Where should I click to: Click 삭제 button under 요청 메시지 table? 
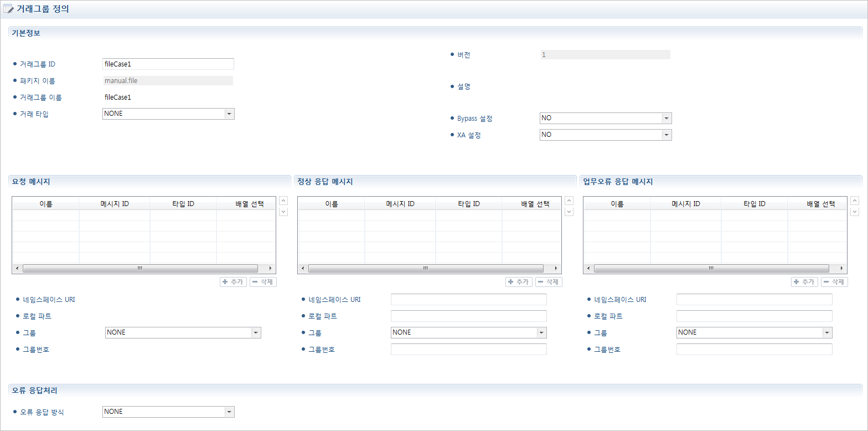point(263,282)
